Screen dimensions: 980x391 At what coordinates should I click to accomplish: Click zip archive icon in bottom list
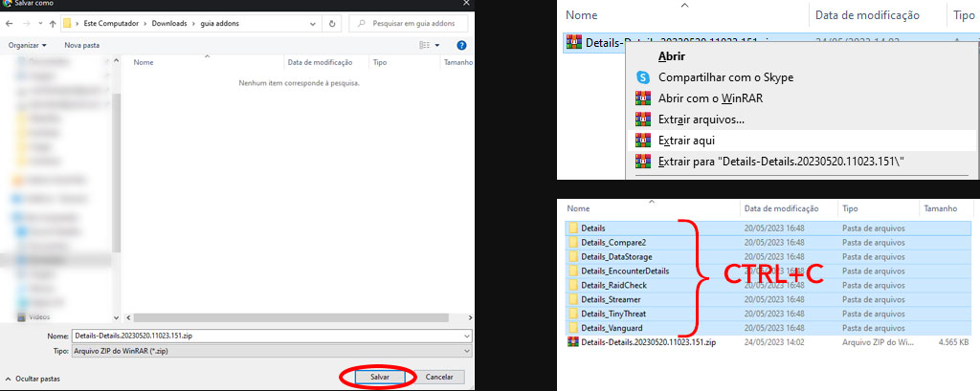tap(573, 342)
